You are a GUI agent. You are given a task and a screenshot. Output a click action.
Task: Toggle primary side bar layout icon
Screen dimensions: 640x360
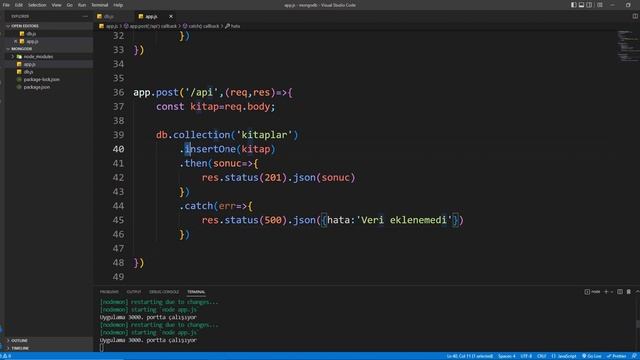[x=573, y=5]
